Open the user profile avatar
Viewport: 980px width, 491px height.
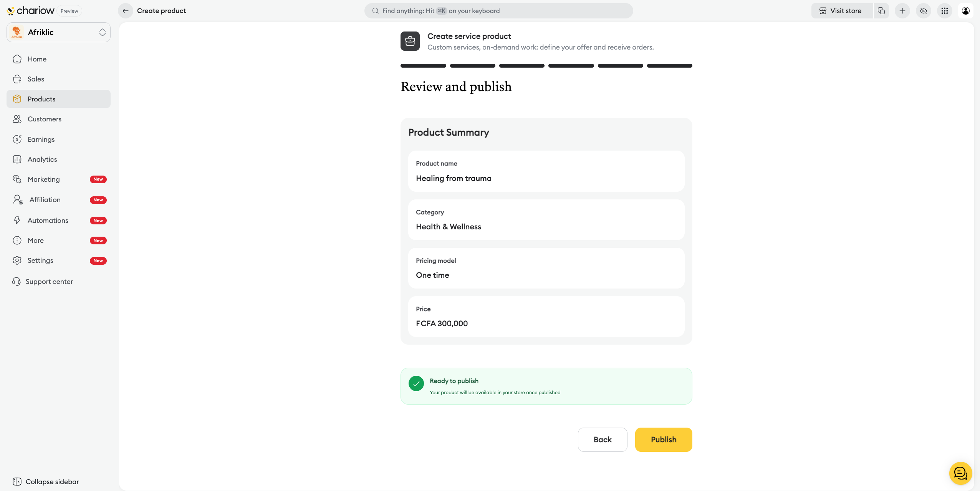click(x=966, y=11)
